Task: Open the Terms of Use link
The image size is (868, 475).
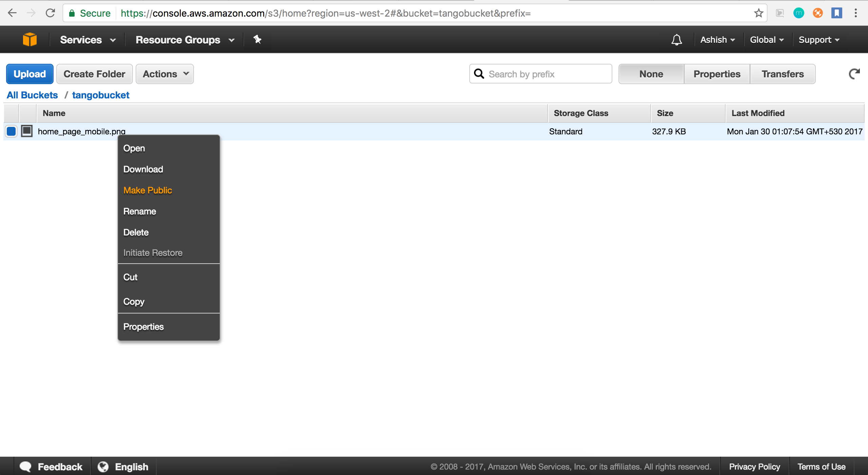Action: tap(821, 467)
